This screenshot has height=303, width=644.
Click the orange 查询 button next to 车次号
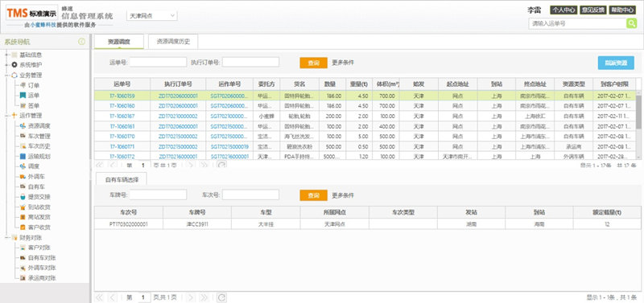point(313,195)
